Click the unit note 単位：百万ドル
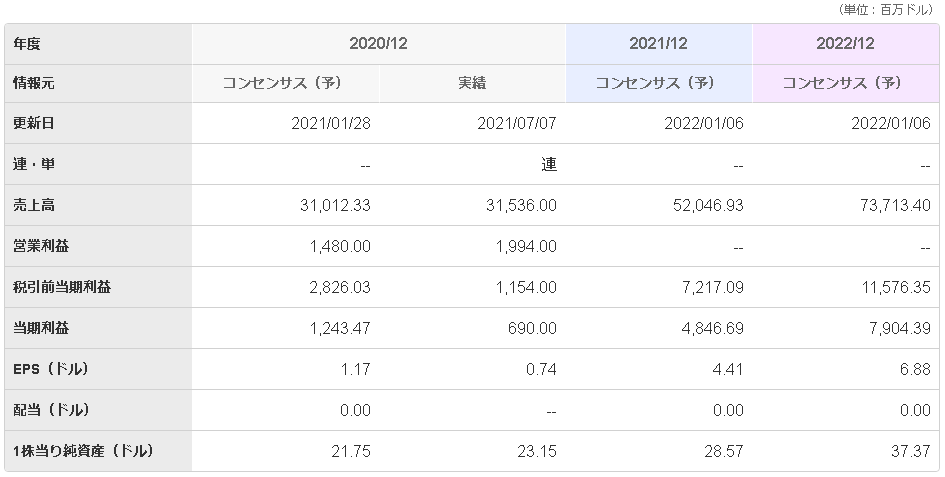The height and width of the screenshot is (477, 945). pyautogui.click(x=886, y=9)
